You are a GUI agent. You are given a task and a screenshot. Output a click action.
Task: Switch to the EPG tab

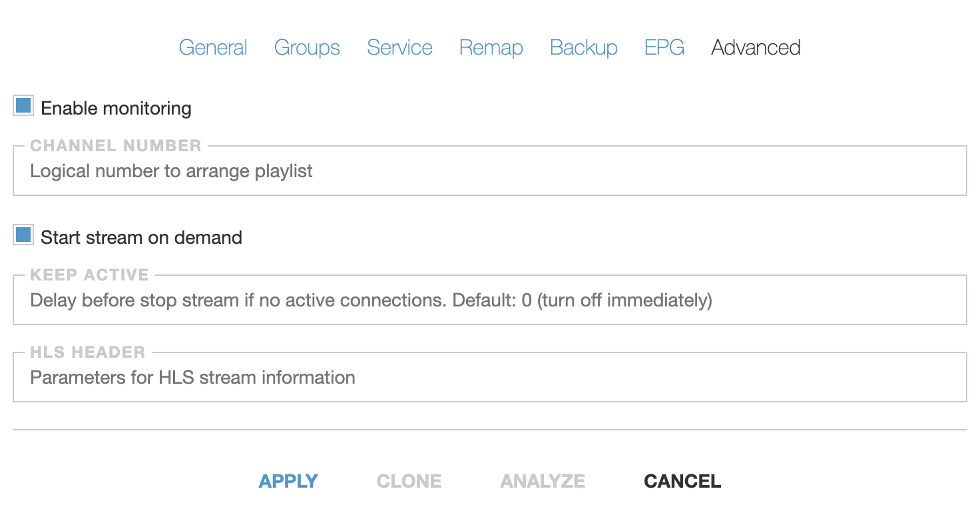[x=664, y=47]
